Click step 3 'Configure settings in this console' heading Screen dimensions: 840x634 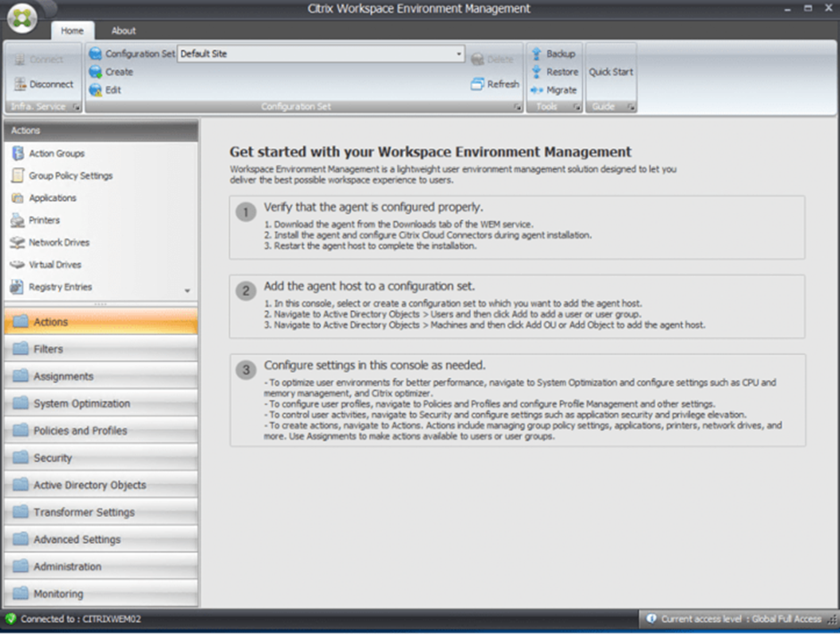[x=374, y=366]
